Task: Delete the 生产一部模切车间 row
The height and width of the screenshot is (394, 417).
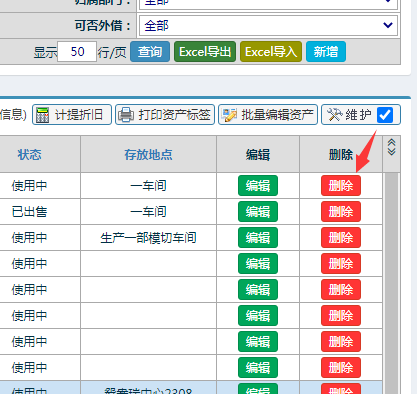Action: click(x=341, y=238)
